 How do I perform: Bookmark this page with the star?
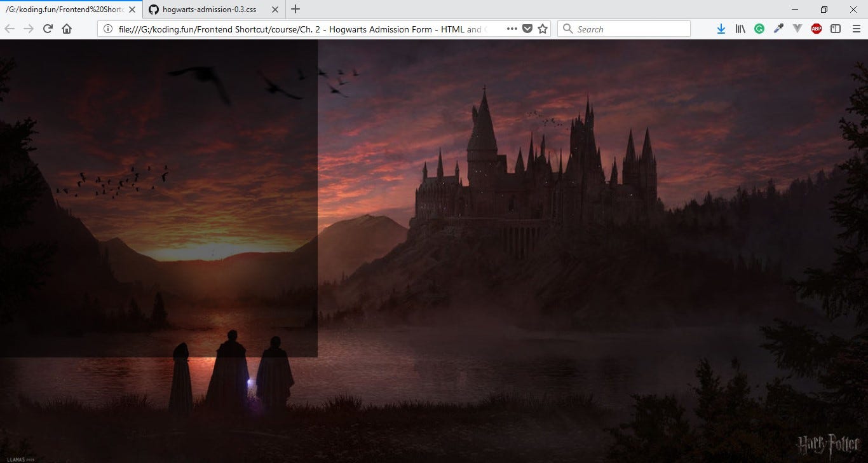[543, 29]
